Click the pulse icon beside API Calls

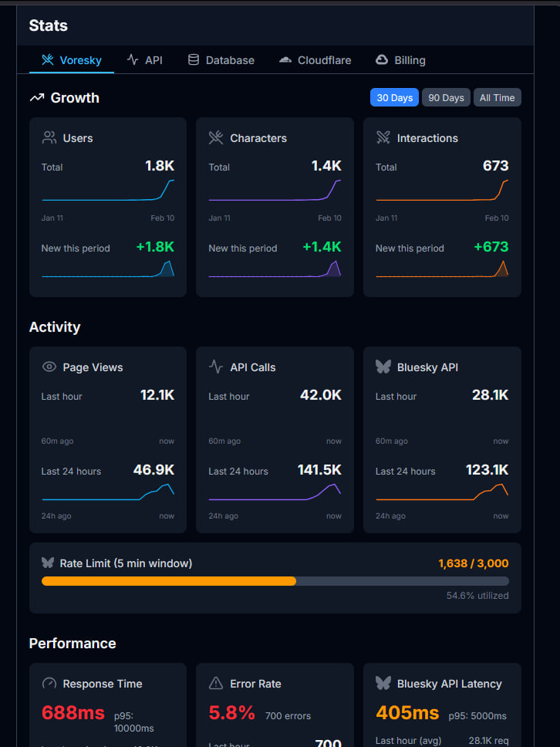point(216,367)
